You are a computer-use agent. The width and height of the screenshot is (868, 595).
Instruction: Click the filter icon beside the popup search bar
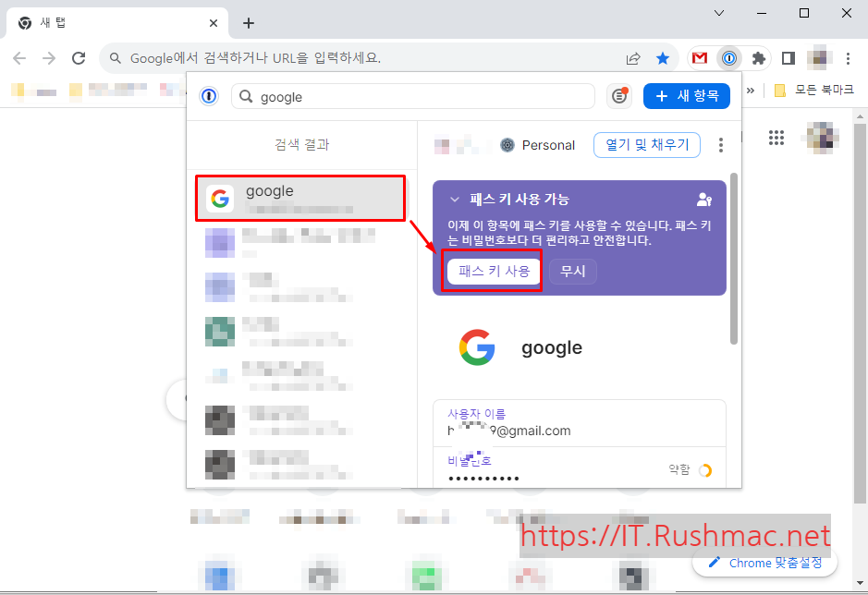coord(619,96)
